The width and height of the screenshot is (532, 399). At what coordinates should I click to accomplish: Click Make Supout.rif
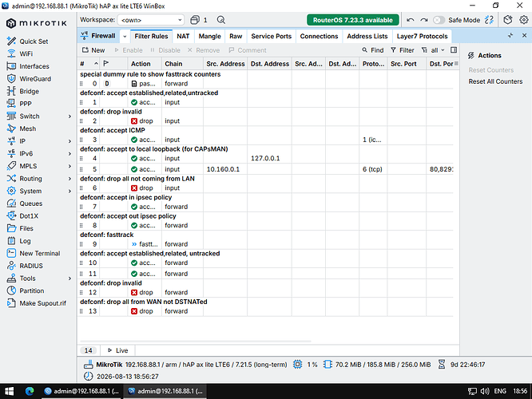coord(42,303)
